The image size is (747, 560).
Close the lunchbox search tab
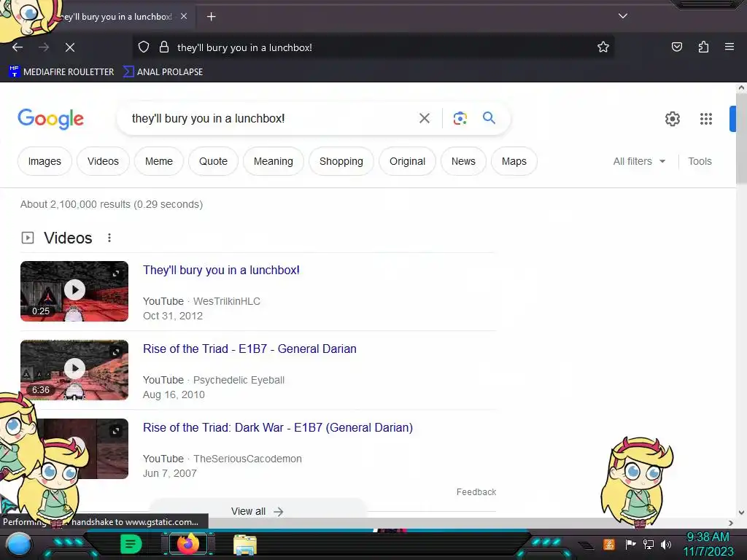pyautogui.click(x=184, y=16)
